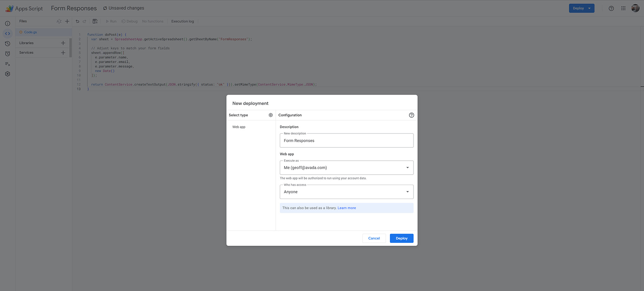644x291 pixels.
Task: Click code line containing return ContentService
Action: (204, 84)
